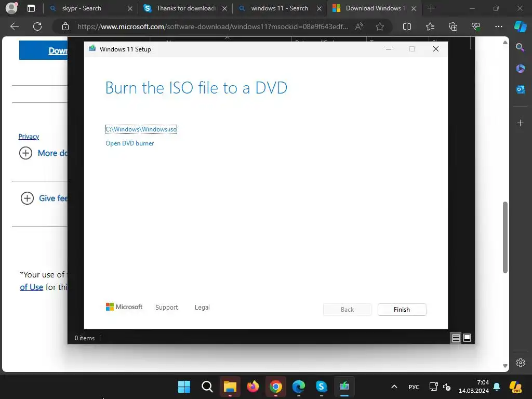Launch Firefox from the taskbar
This screenshot has width=532, height=399.
253,387
